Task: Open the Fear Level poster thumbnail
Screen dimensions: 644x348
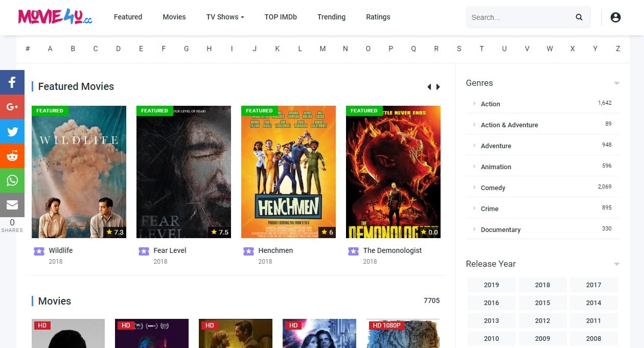Action: coord(183,172)
